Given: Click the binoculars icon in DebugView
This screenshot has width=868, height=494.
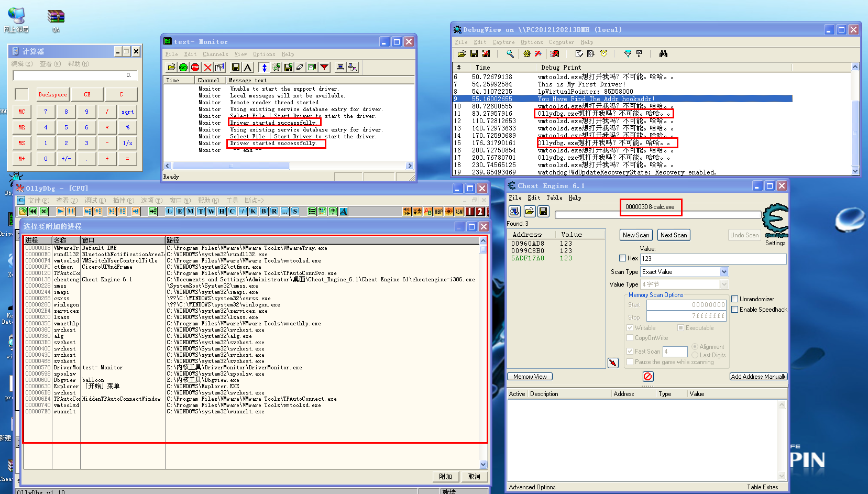Looking at the screenshot, I should coord(663,53).
